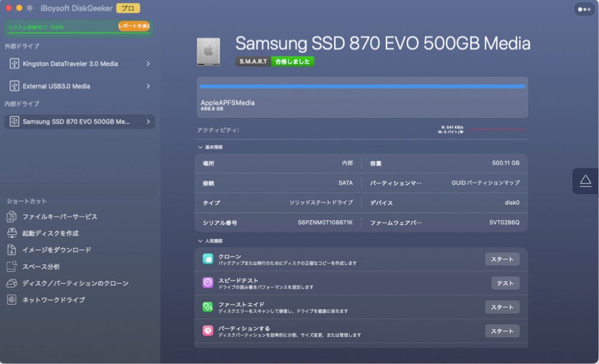Expand Samsung SSD 870 EVO sidebar chevron

coord(148,122)
